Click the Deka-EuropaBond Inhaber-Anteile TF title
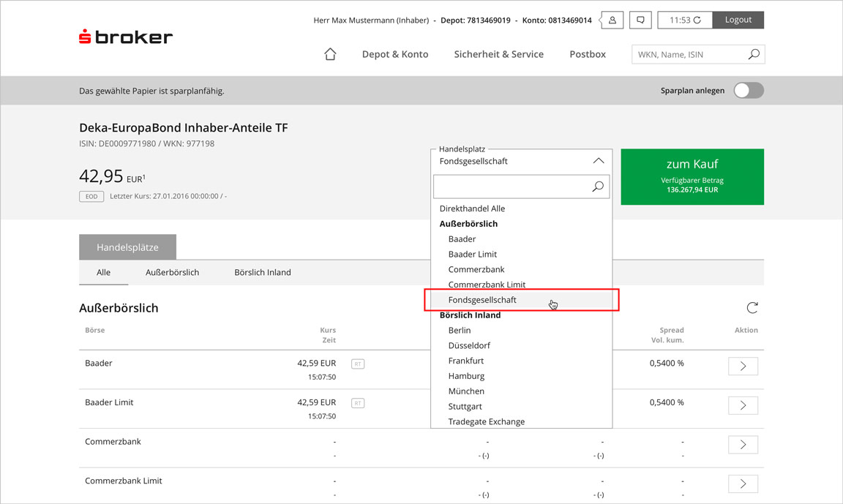 [x=184, y=128]
